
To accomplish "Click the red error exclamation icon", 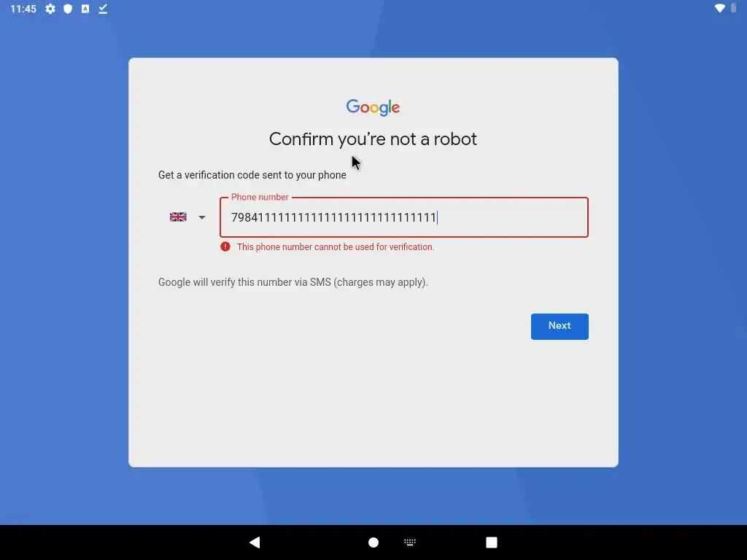I will 225,246.
